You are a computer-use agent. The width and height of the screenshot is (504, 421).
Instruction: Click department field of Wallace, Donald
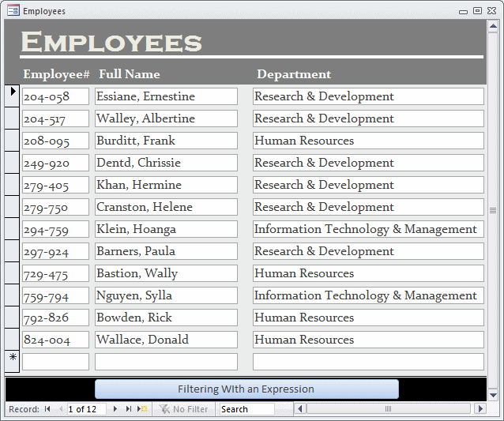point(368,340)
